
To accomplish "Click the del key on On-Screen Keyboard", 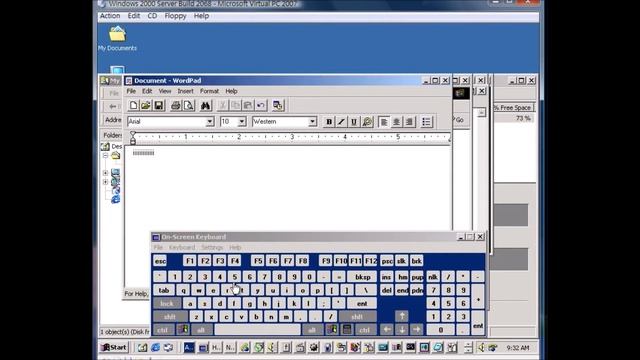I will click(387, 290).
